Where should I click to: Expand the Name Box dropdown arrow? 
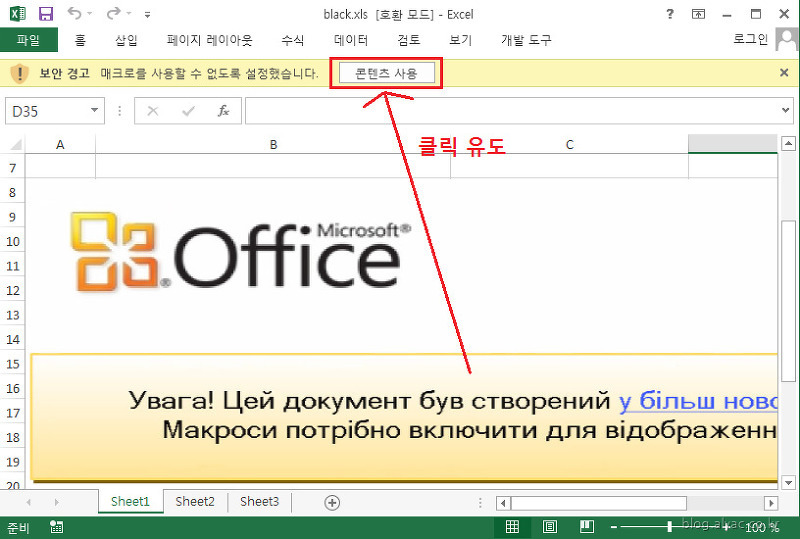point(94,110)
